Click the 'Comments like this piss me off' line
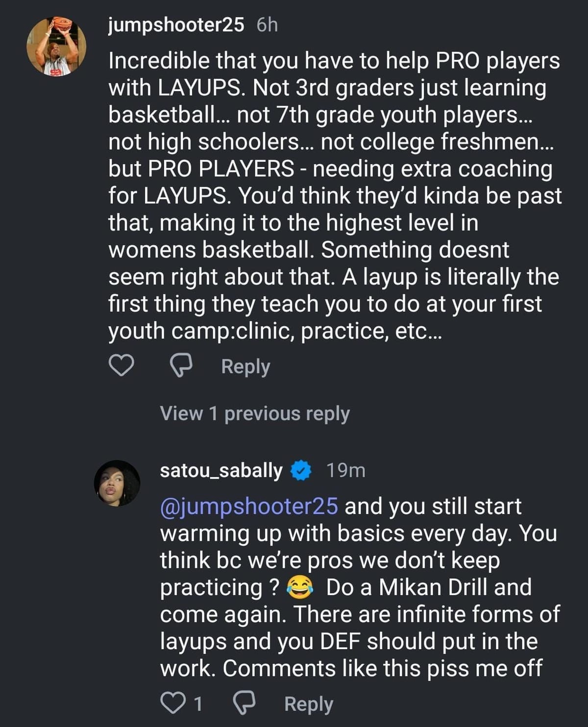Image resolution: width=588 pixels, height=727 pixels. coord(382,668)
